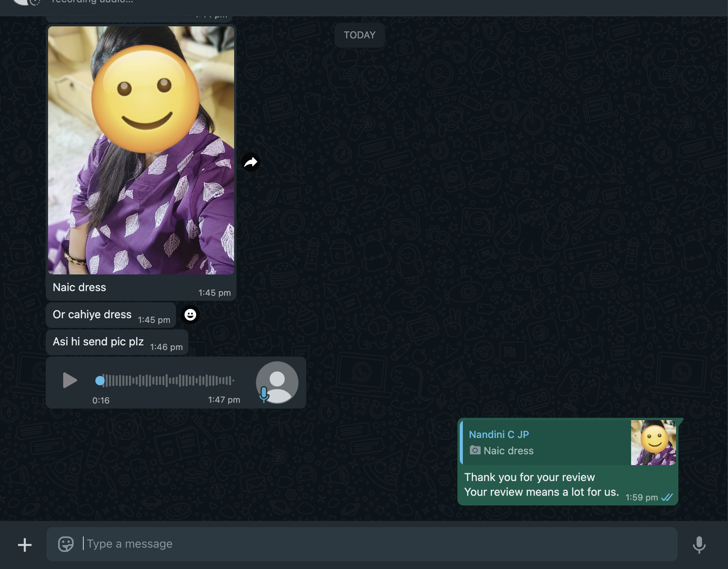Open the emoji and sticker picker

click(x=66, y=544)
